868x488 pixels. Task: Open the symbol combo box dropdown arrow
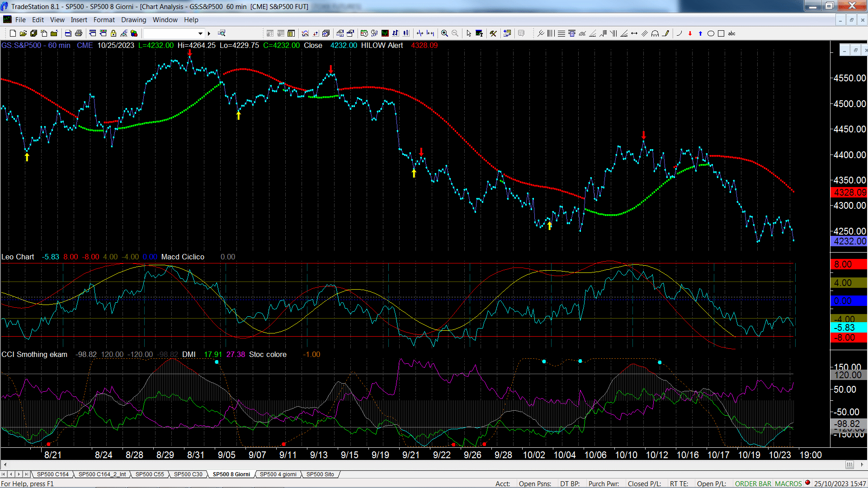tap(200, 33)
